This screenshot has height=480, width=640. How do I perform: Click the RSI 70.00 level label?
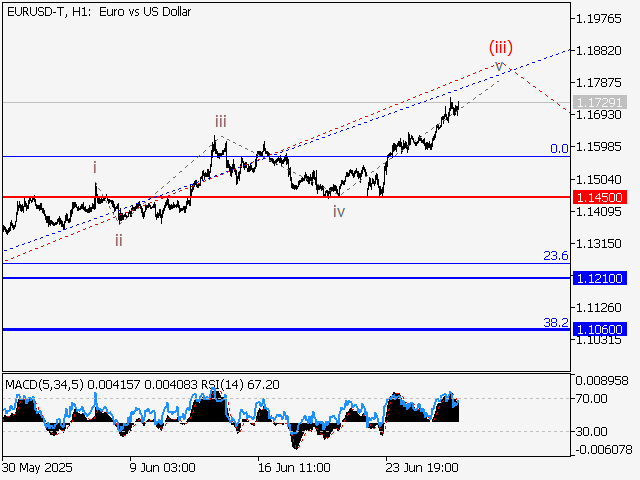click(x=590, y=398)
